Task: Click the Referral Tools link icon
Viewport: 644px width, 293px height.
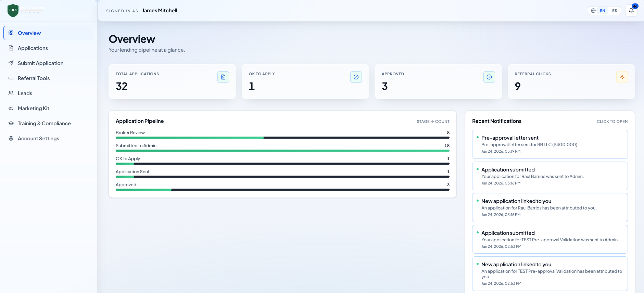Action: tap(11, 78)
